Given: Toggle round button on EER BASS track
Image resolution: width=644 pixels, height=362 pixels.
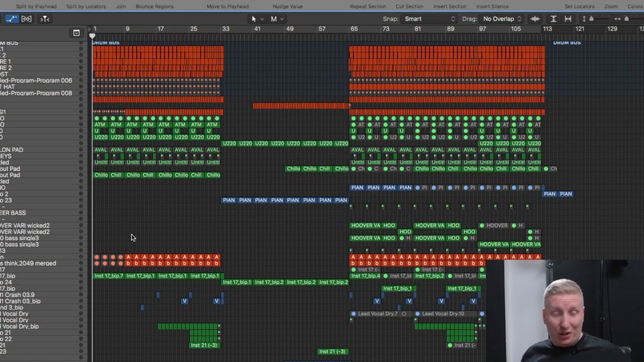Looking at the screenshot, I should [81, 213].
